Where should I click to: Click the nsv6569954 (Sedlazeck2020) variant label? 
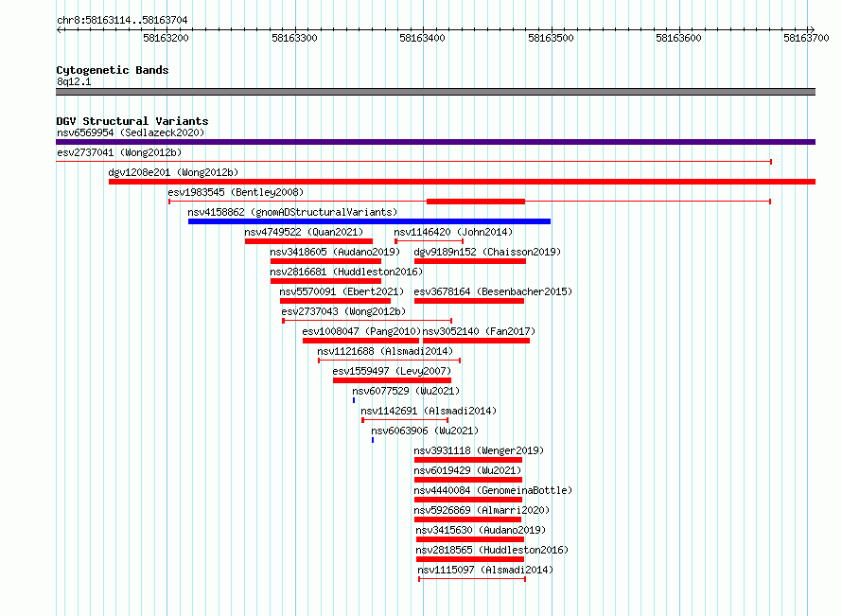[131, 132]
